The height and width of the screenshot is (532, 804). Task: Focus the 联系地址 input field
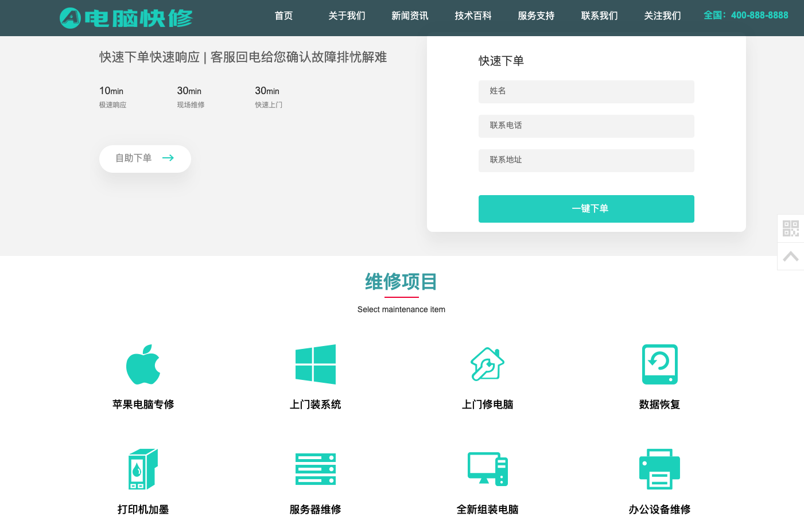(x=587, y=161)
